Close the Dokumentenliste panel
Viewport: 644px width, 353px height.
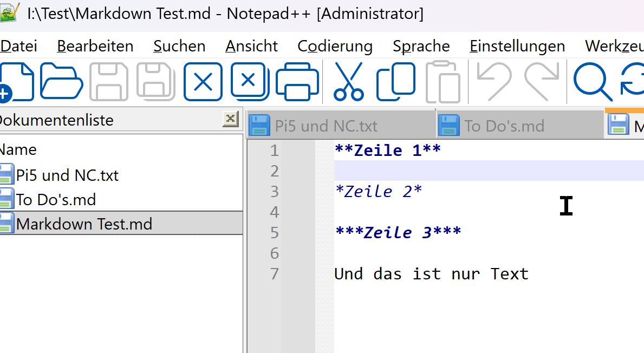[x=230, y=119]
